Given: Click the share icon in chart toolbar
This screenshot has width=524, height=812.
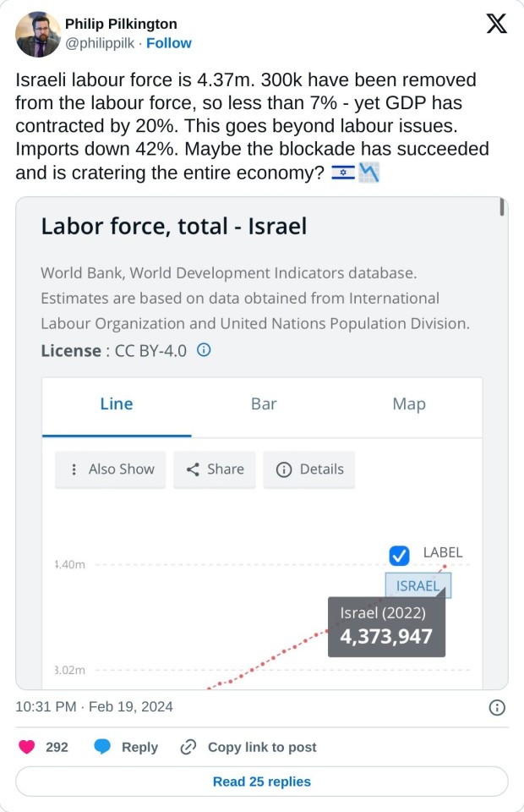Looking at the screenshot, I should coord(193,469).
